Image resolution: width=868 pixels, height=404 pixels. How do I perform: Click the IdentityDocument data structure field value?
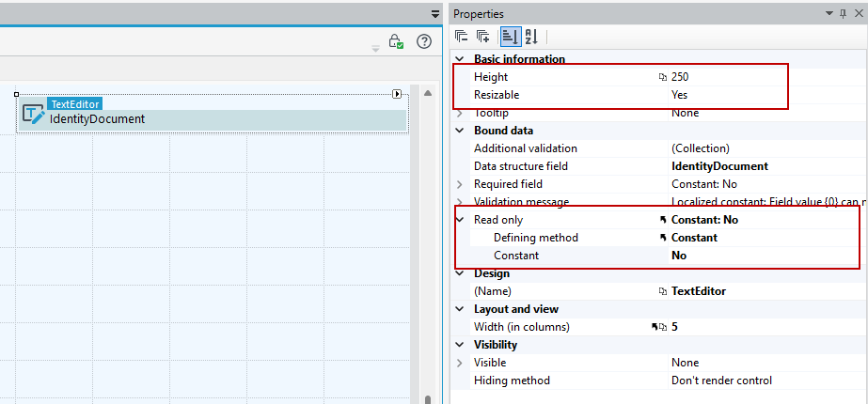click(x=719, y=166)
